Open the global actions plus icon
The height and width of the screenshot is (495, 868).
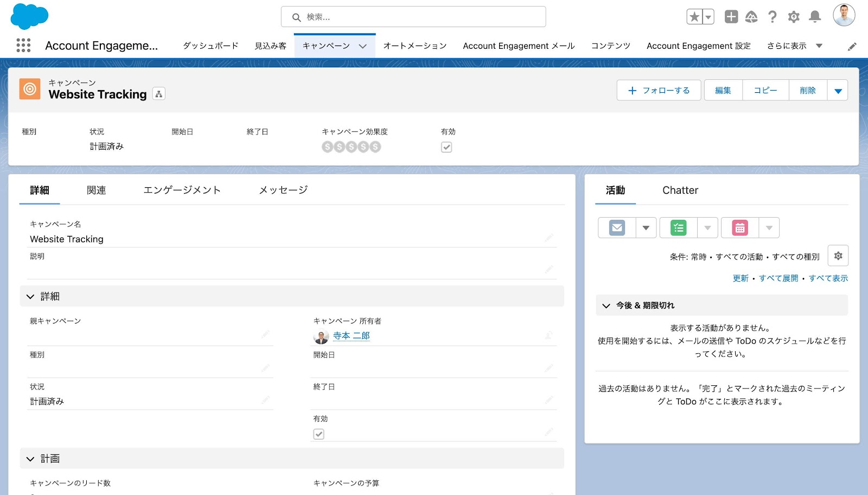click(x=731, y=17)
